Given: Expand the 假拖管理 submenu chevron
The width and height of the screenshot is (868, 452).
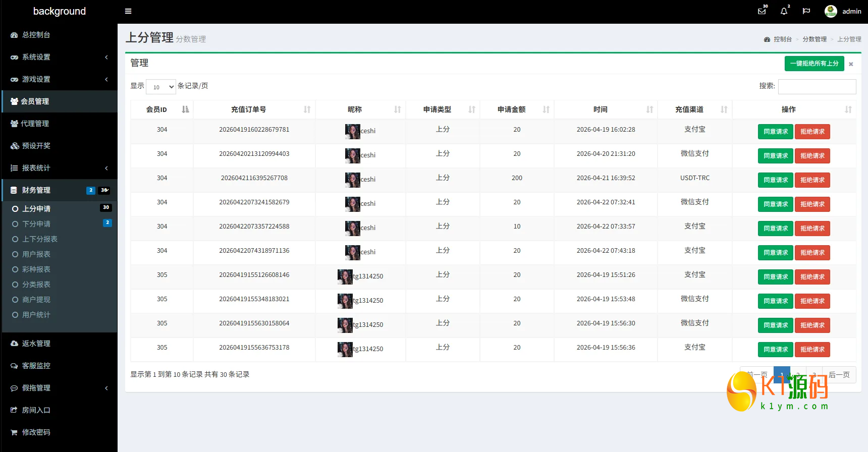Looking at the screenshot, I should click(106, 388).
